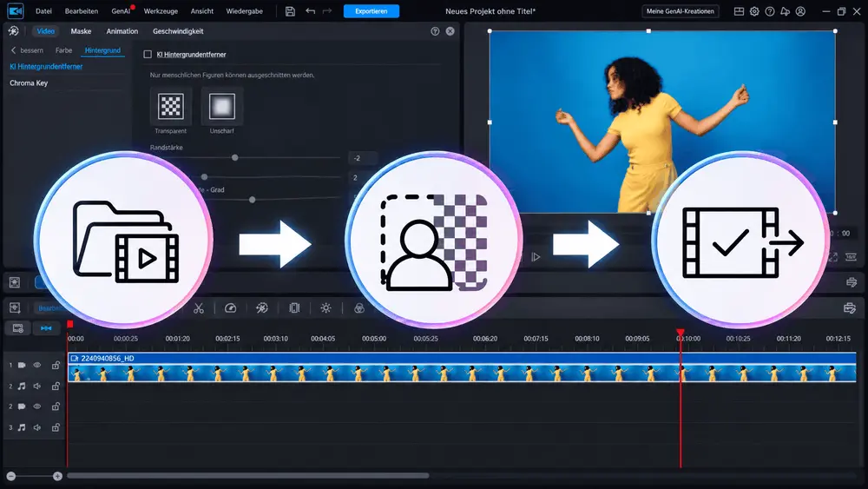Open the color circles tool icon
This screenshot has width=868, height=489.
pyautogui.click(x=359, y=308)
